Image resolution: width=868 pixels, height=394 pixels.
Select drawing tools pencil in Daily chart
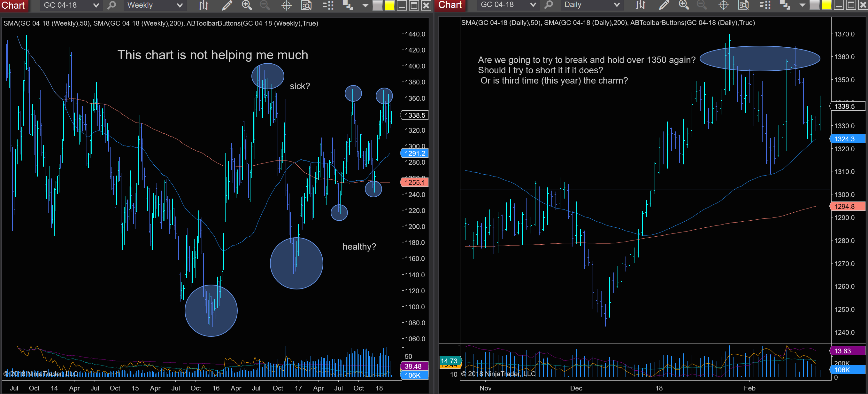(664, 5)
